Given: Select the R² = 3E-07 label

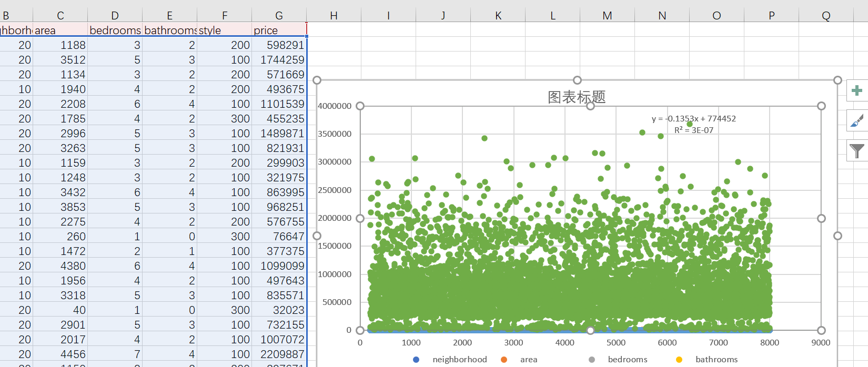Looking at the screenshot, I should 694,130.
